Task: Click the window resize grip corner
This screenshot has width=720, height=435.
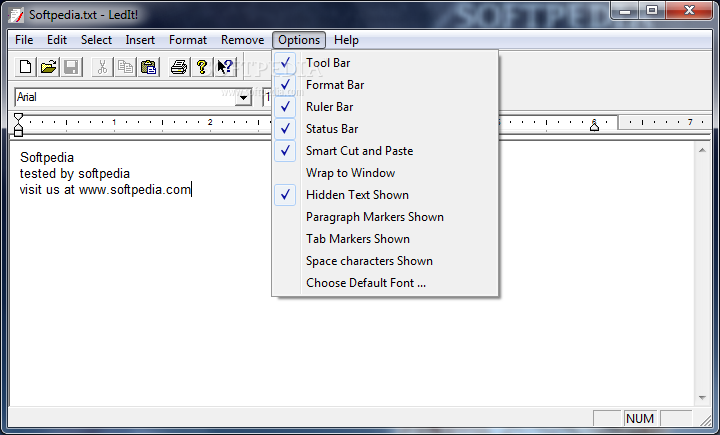Action: pos(705,419)
